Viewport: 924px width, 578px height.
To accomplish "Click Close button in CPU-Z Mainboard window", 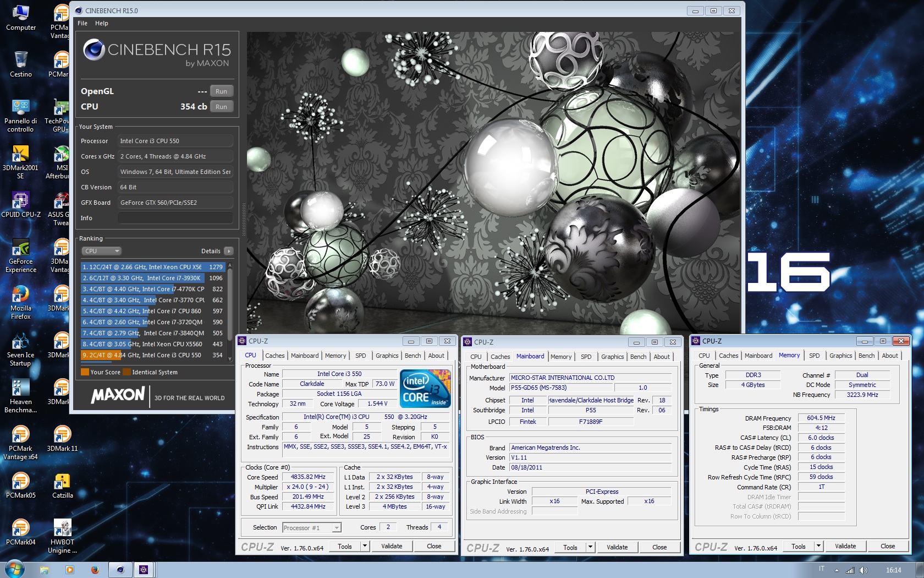I will coord(659,547).
